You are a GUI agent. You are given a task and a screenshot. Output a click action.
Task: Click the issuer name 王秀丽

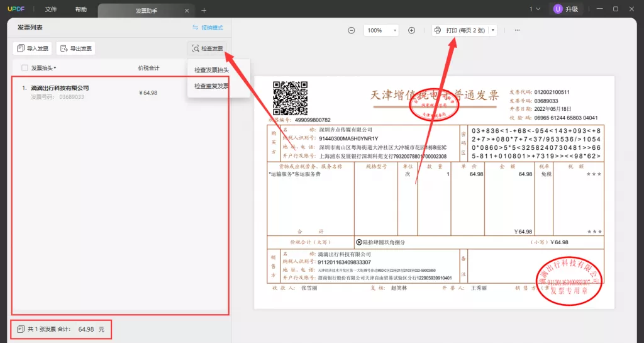coord(479,288)
